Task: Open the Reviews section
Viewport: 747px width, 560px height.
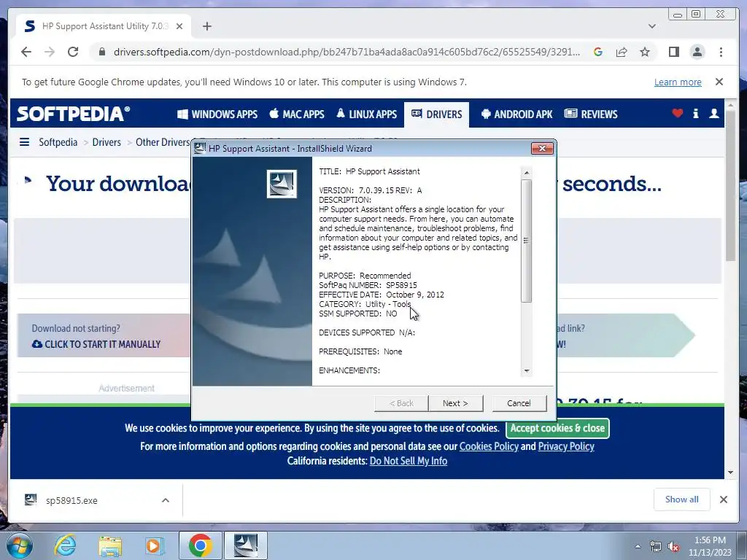Action: [x=591, y=114]
